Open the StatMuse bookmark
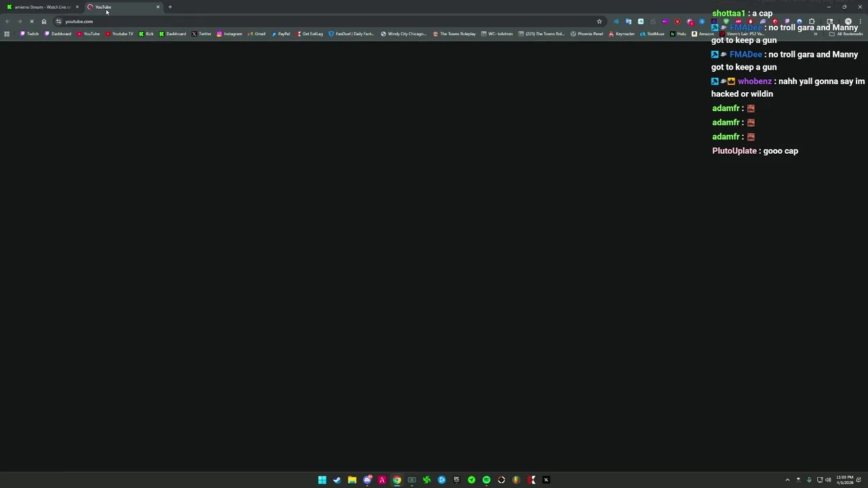 [652, 34]
